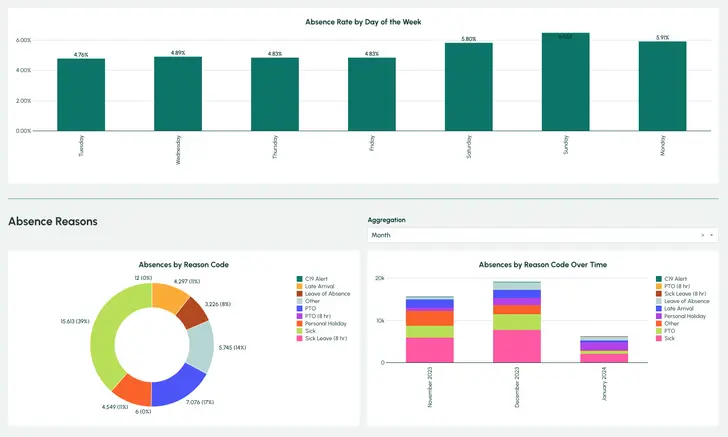728x437 pixels.
Task: Click pink Sick segment in November 2023 bar
Action: click(x=429, y=350)
